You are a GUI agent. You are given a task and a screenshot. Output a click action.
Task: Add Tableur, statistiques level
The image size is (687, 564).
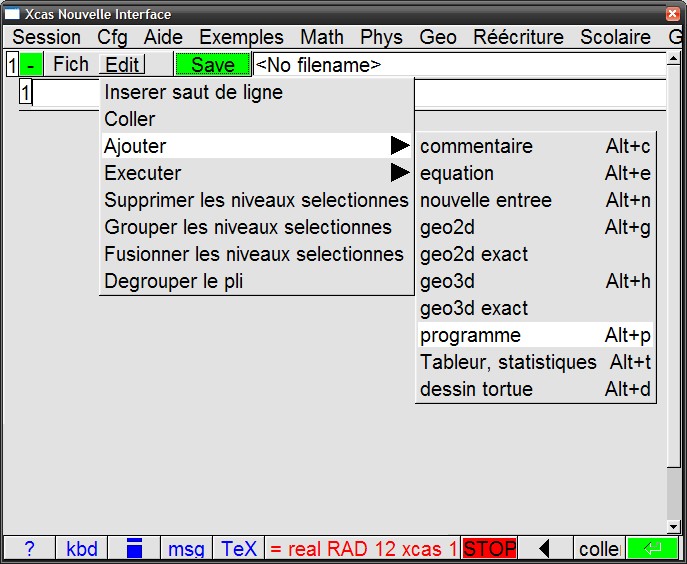click(x=535, y=362)
